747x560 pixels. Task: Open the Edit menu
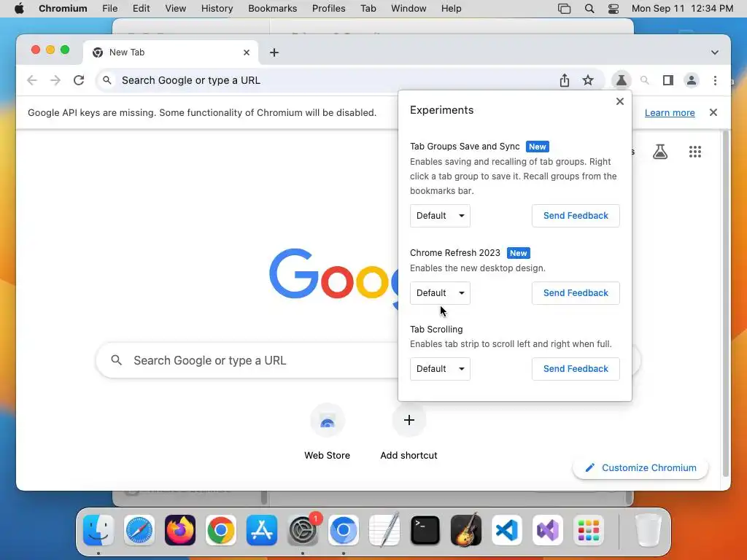(x=141, y=9)
